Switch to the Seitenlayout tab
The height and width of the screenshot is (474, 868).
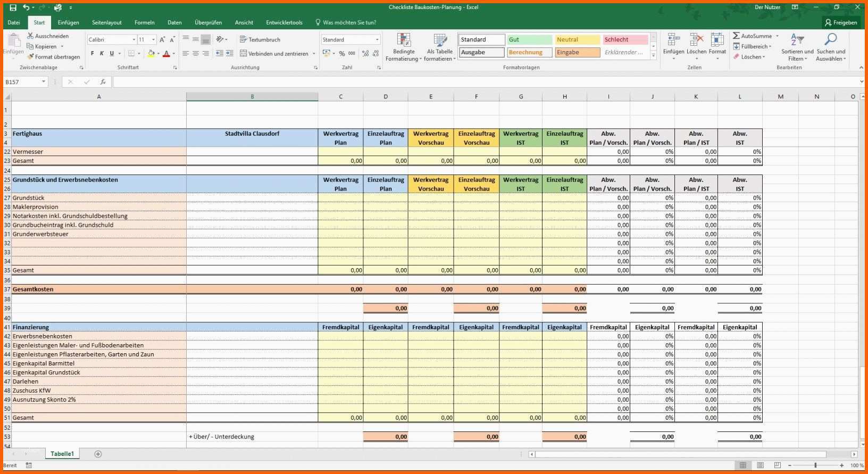click(107, 22)
